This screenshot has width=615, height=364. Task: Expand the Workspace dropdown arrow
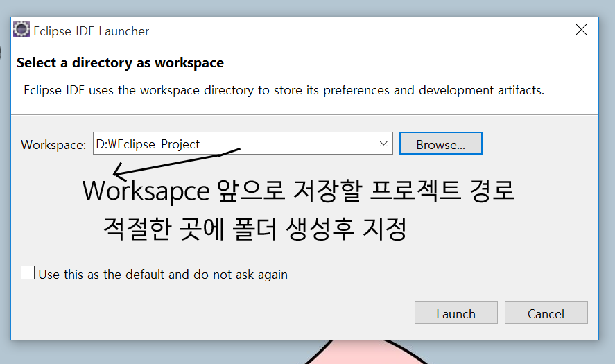[x=383, y=144]
